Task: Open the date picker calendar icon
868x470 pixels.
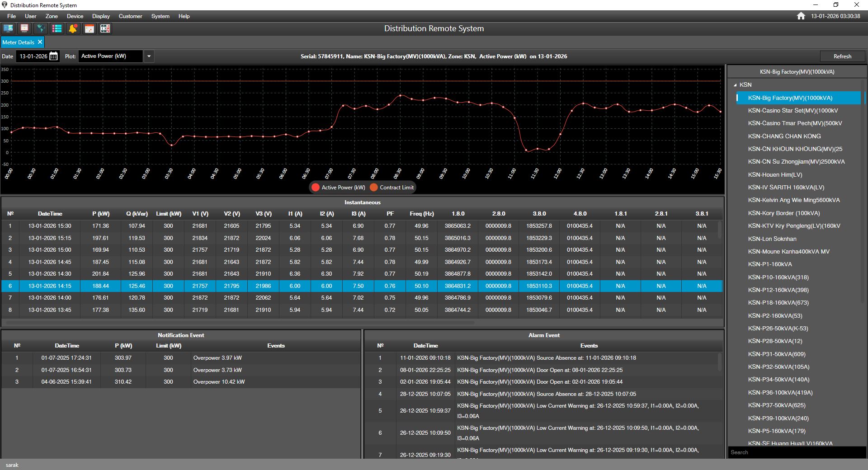Action: [54, 56]
